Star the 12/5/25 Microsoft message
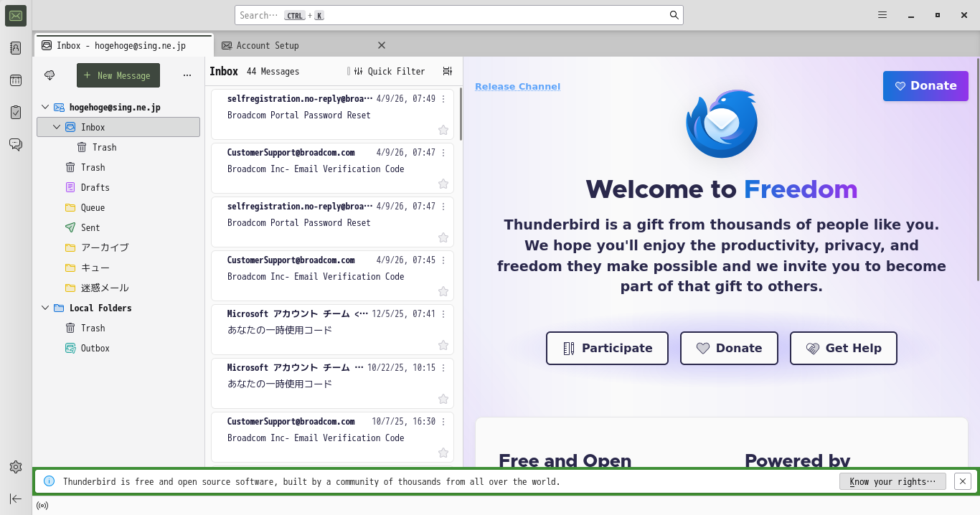980x515 pixels. [x=443, y=345]
